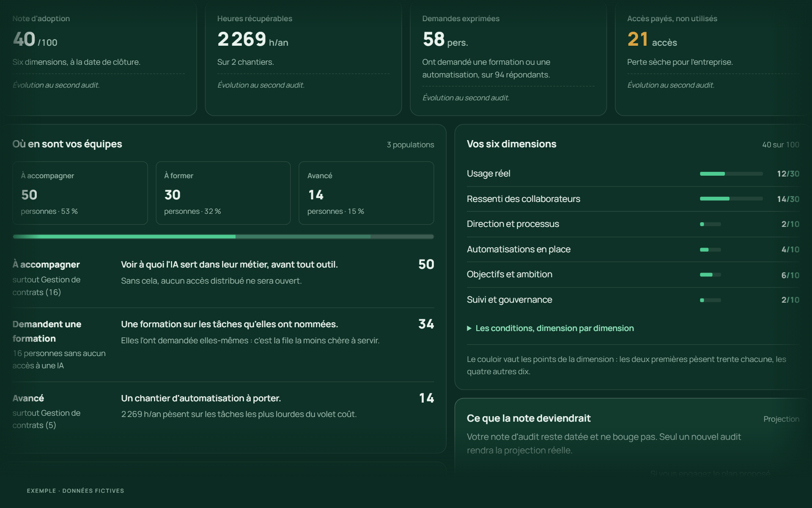
Task: Click the "Ce que la note deviendrait" heading
Action: [529, 418]
